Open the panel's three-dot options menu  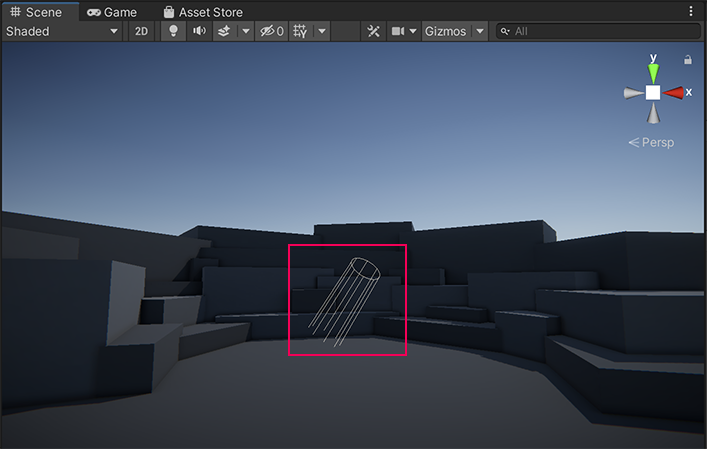691,12
